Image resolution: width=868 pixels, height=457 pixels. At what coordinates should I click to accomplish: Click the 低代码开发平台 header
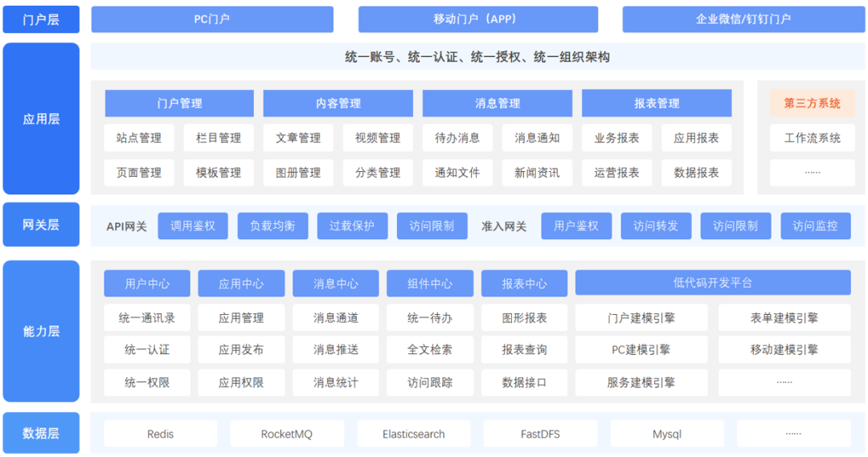tap(712, 283)
